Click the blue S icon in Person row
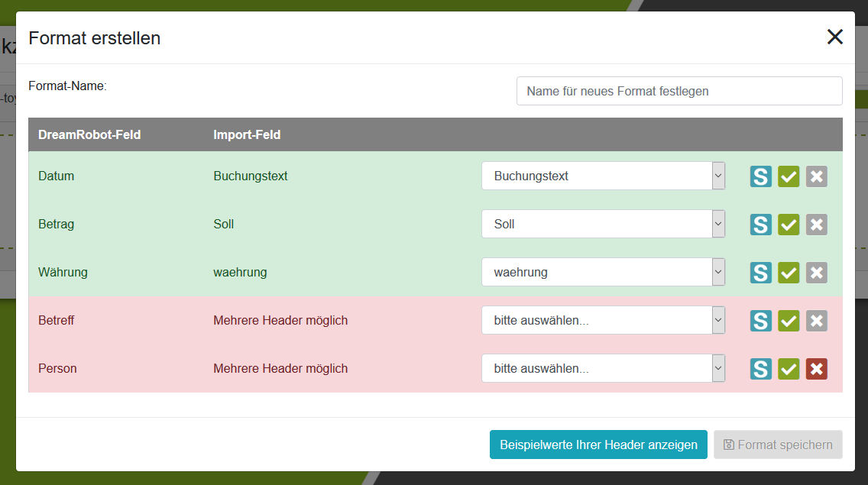The height and width of the screenshot is (485, 868). [x=760, y=369]
